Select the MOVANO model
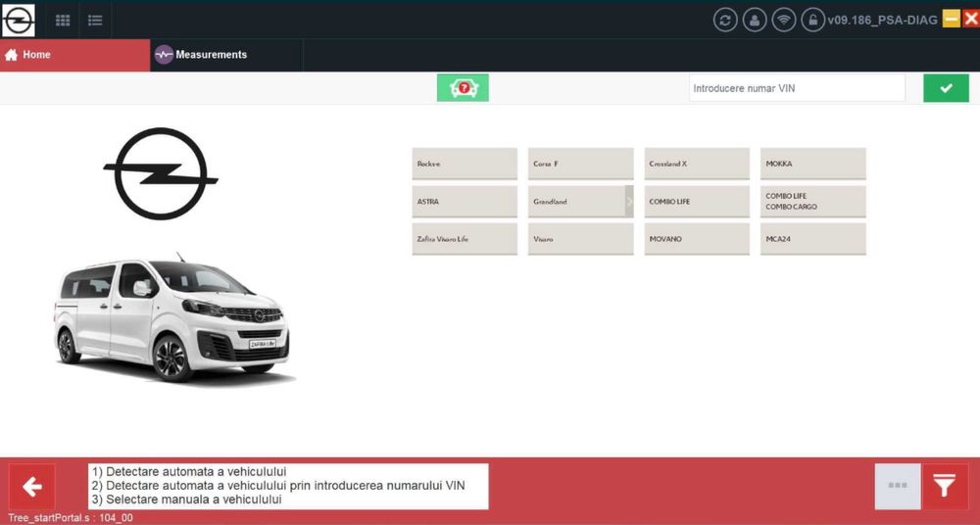 pos(697,239)
